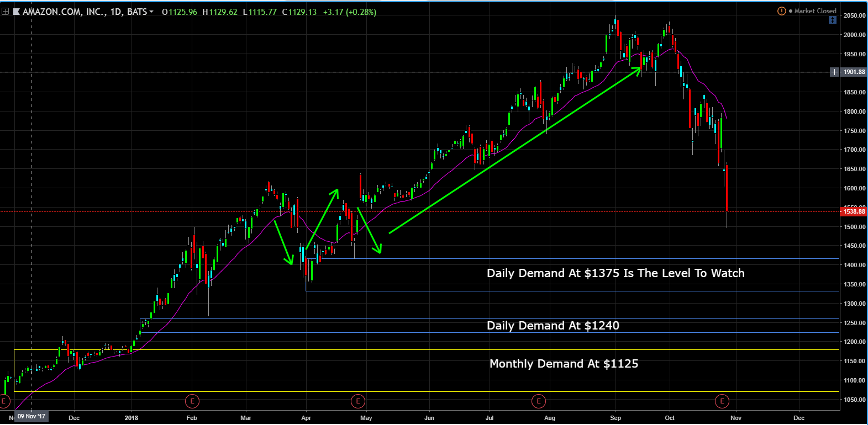Screen dimensions: 868x425
Task: Click the 1800.00 price scale label
Action: (854, 111)
